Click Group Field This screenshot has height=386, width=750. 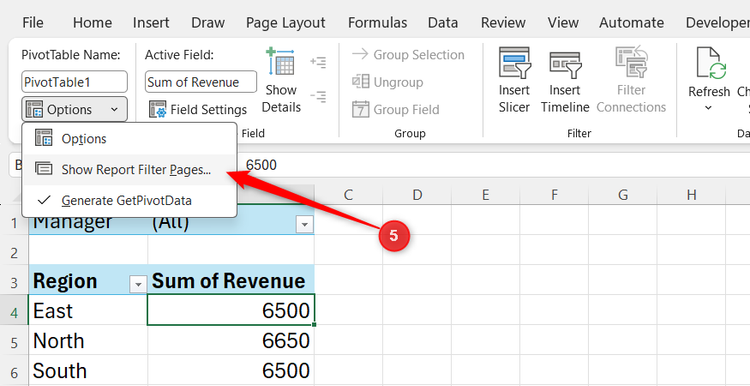396,110
